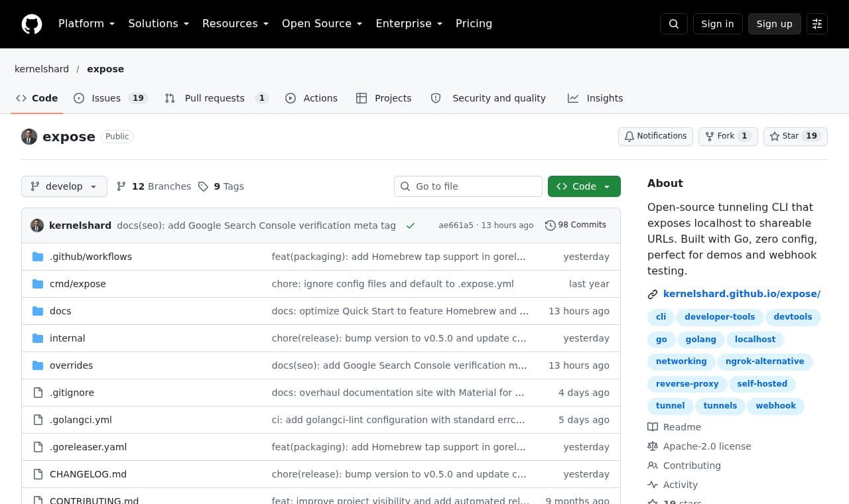Viewport: 849px width, 504px height.
Task: Open the kernelshard.github.io/expose/ link
Action: pos(742,294)
